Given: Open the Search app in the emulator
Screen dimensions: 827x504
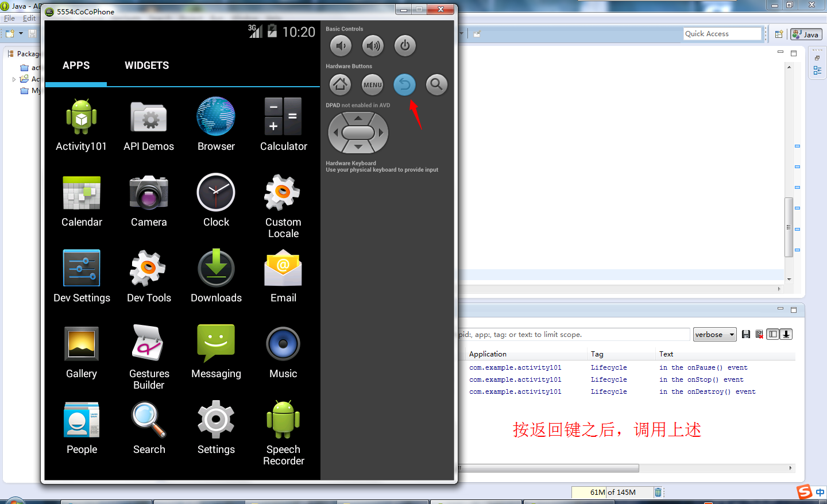Looking at the screenshot, I should pyautogui.click(x=149, y=428).
